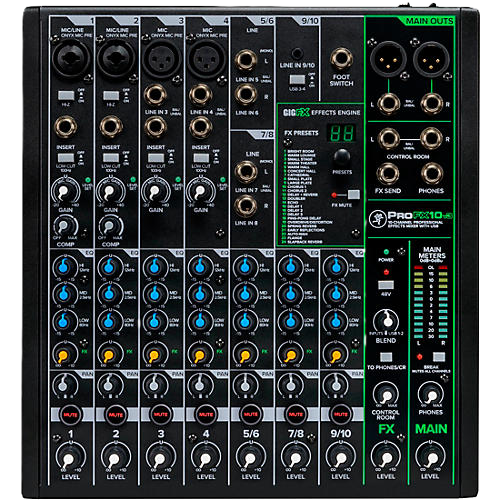Toggle the USB 3-4 switch on channel 9/10
The height and width of the screenshot is (500, 500).
tap(297, 80)
